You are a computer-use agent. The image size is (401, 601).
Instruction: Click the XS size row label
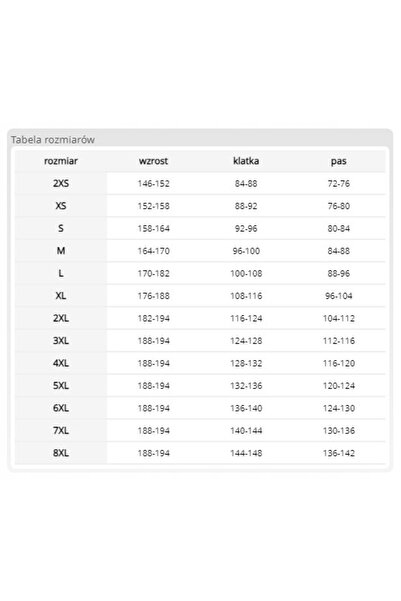tap(61, 206)
